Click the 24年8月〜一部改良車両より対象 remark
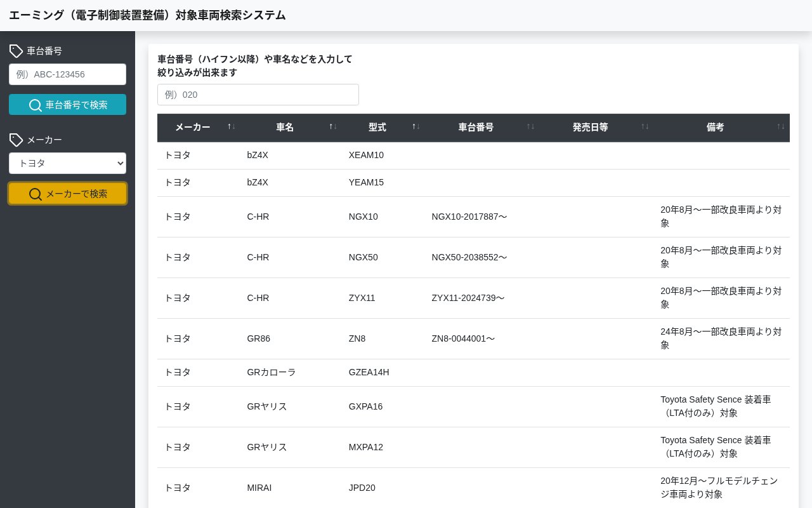This screenshot has width=812, height=508. coord(721,338)
